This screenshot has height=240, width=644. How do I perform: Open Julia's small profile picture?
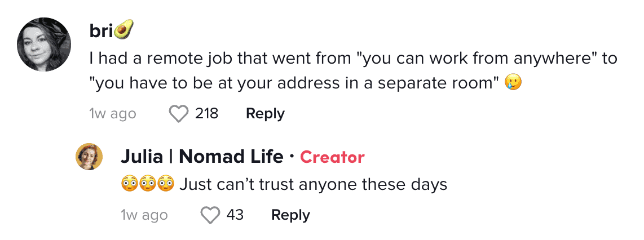[x=89, y=156]
